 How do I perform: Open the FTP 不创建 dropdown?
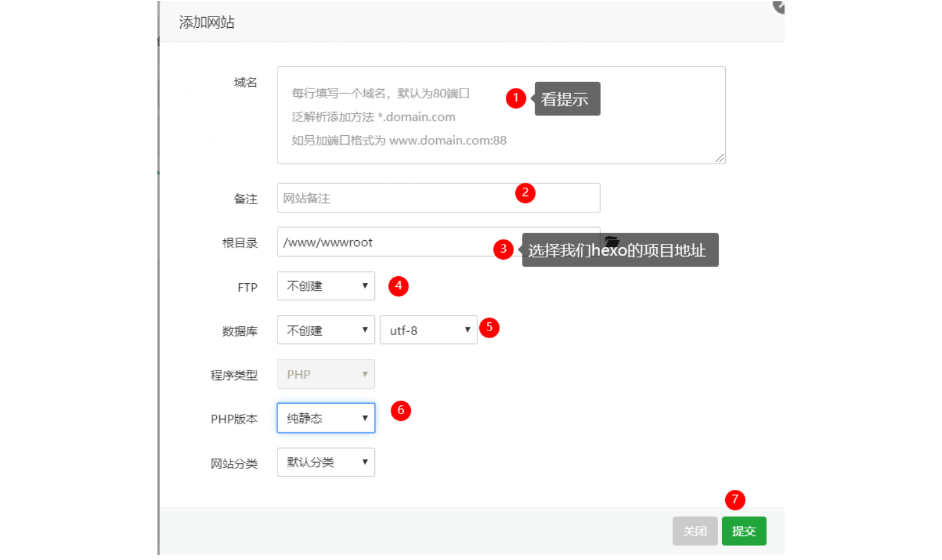point(326,286)
